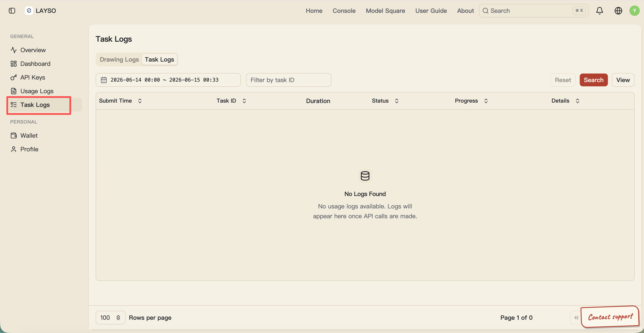Screen dimensions: 644x333
Task: Sort by Progress column
Action: pyautogui.click(x=471, y=101)
